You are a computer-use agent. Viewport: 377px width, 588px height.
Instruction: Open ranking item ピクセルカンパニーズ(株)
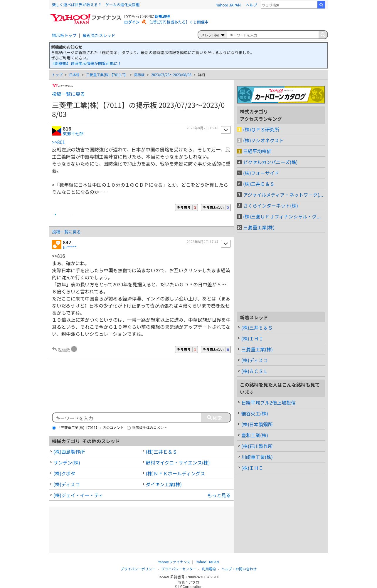click(270, 162)
